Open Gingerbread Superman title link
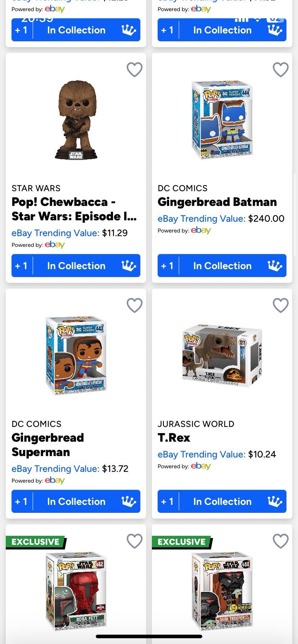 tap(48, 445)
